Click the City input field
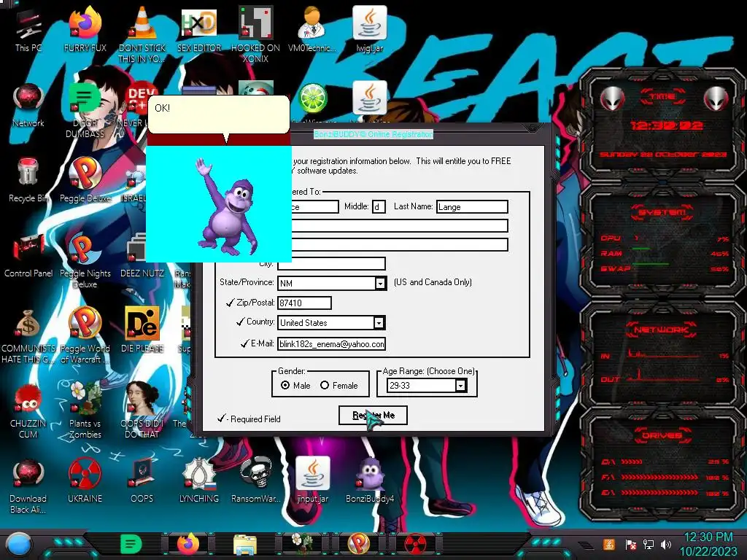 [x=332, y=263]
